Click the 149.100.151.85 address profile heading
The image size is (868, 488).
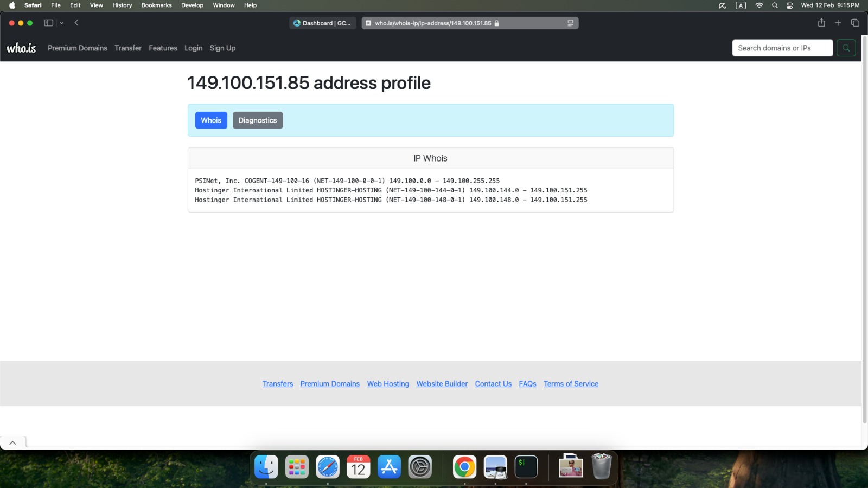[x=309, y=83]
